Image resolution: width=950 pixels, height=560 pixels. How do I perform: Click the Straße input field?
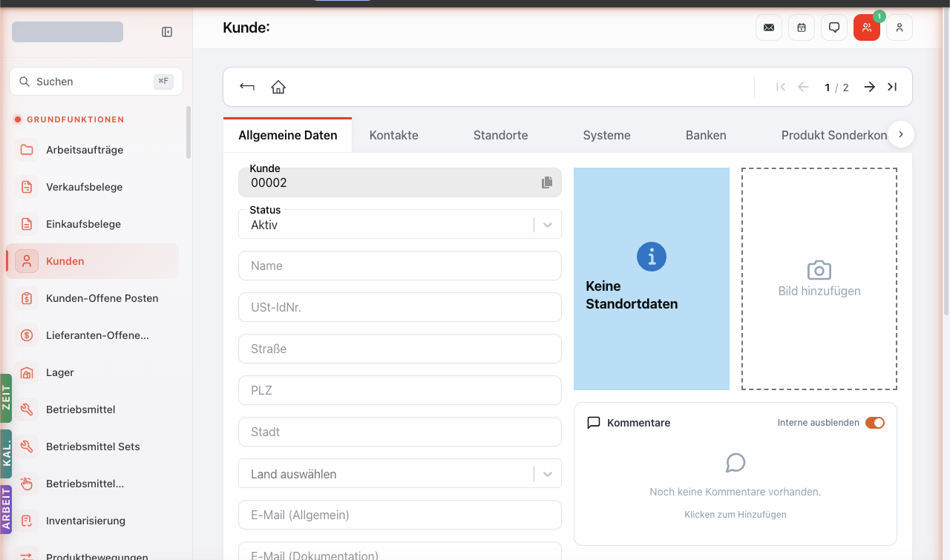click(x=400, y=349)
